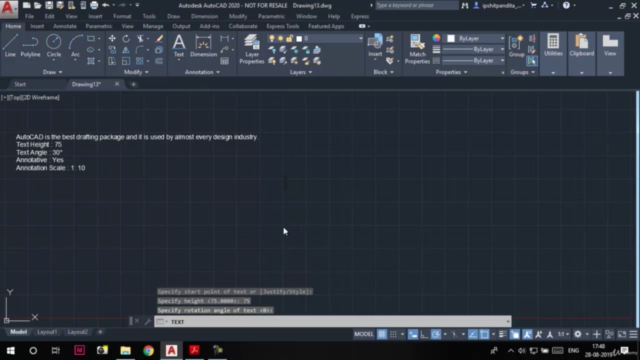The image size is (640, 360).
Task: Toggle lineweight display in status bar
Action: 503,334
